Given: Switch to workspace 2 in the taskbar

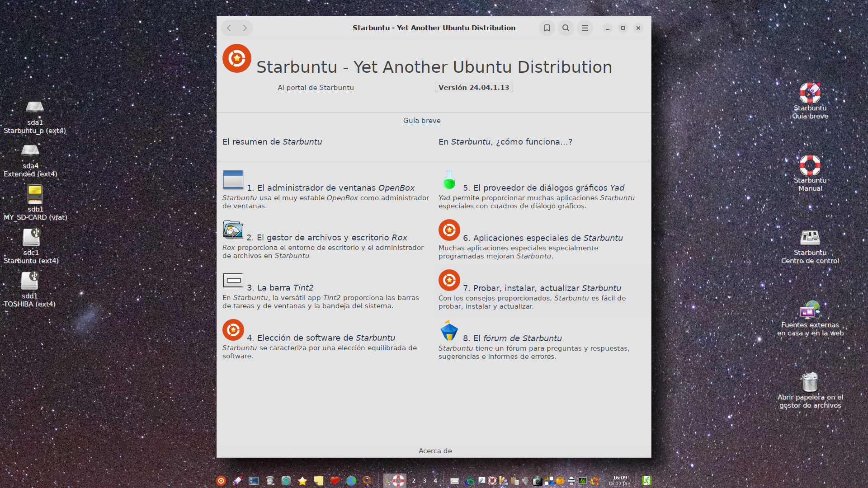Looking at the screenshot, I should (x=414, y=481).
